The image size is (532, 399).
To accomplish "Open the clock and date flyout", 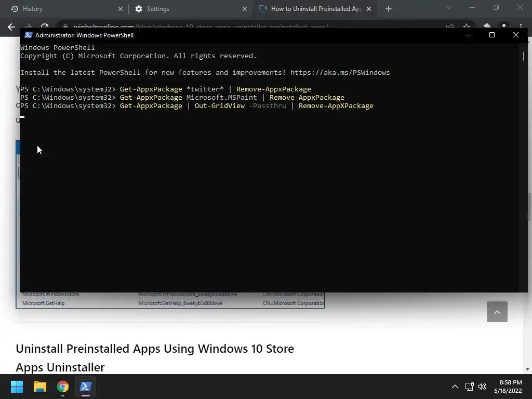I will (x=508, y=387).
